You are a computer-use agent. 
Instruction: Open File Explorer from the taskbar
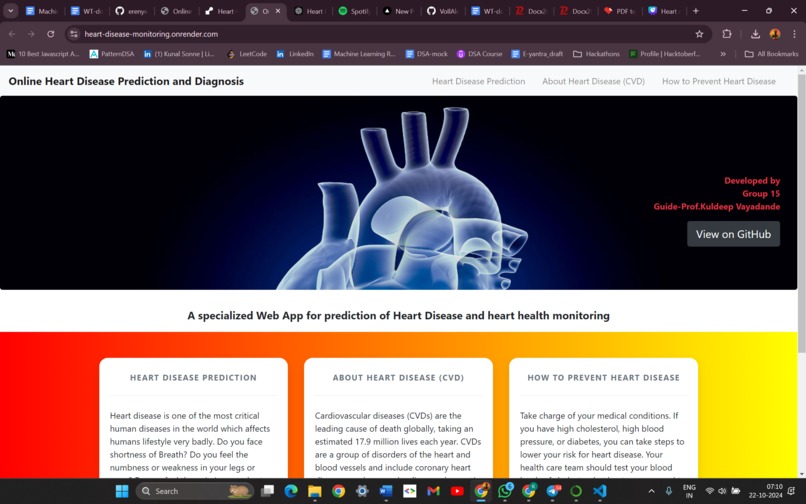coord(315,491)
